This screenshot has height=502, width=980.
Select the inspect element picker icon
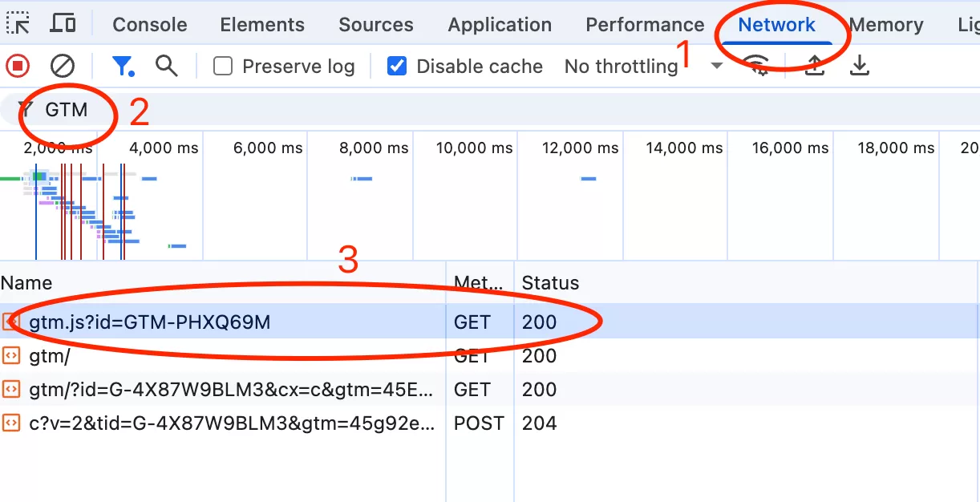(18, 23)
